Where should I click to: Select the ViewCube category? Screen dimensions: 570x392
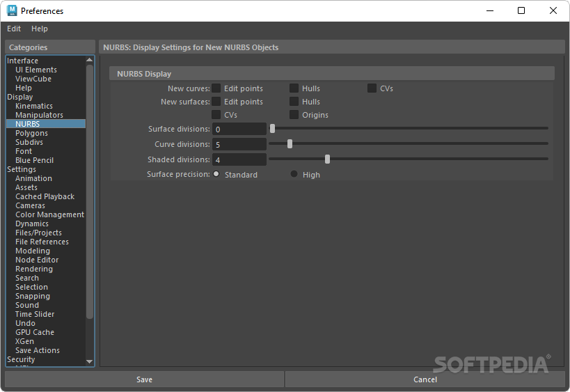click(x=33, y=79)
